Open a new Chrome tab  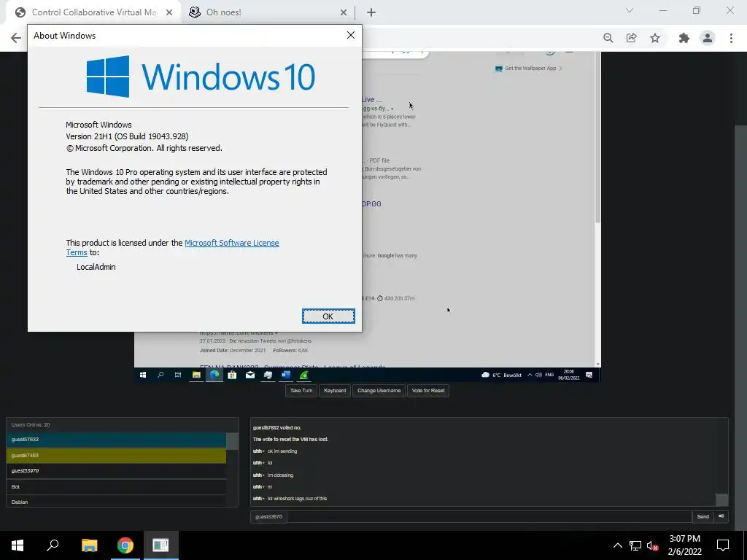point(371,12)
